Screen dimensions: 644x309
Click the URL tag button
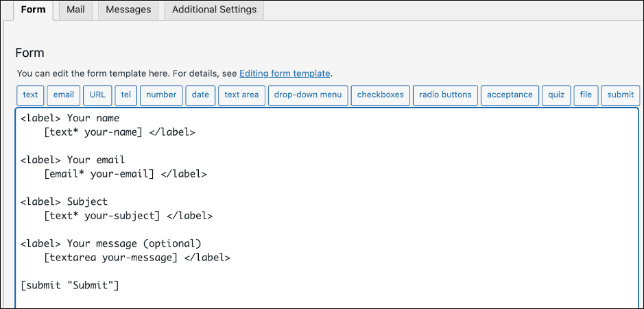point(97,95)
